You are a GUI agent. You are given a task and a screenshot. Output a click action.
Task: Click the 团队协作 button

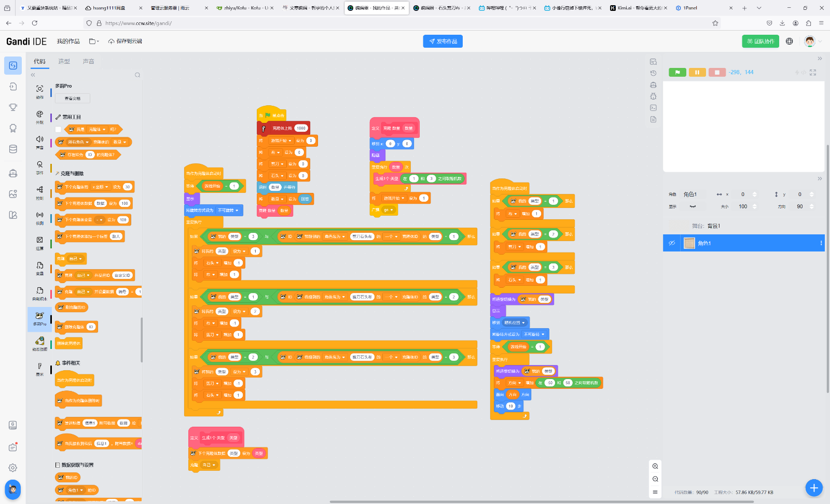coord(760,41)
